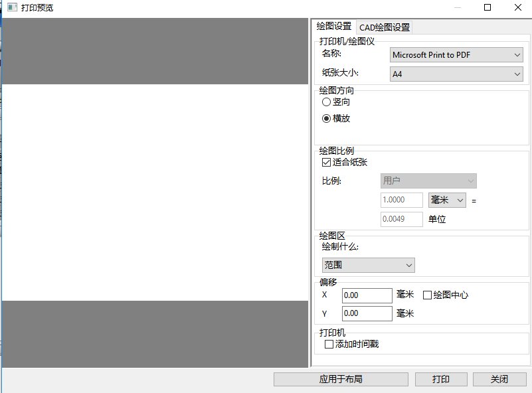
Task: Enable the 添加时间戳 checkbox
Action: click(329, 345)
